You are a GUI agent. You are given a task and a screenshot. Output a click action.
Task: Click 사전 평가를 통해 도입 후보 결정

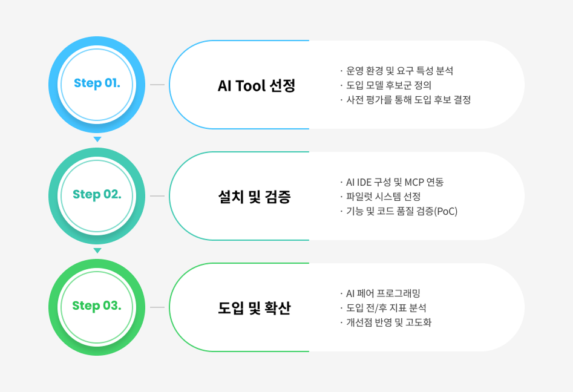pyautogui.click(x=407, y=100)
